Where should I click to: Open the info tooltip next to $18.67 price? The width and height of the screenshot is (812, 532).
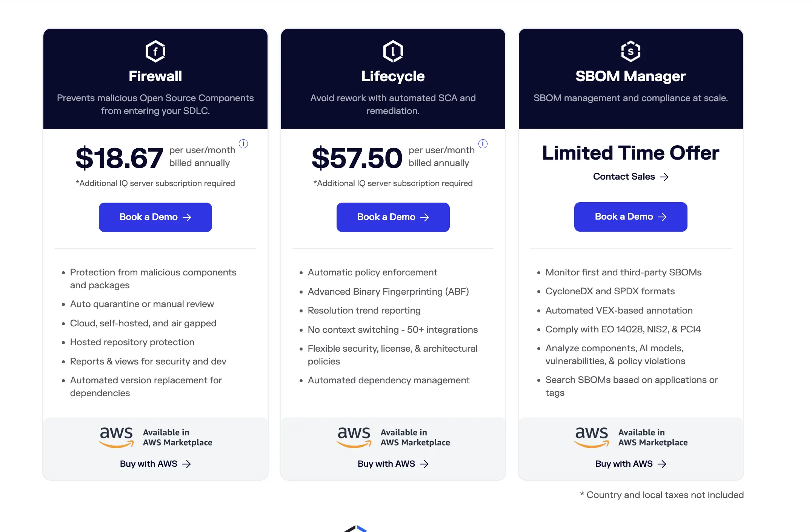243,143
